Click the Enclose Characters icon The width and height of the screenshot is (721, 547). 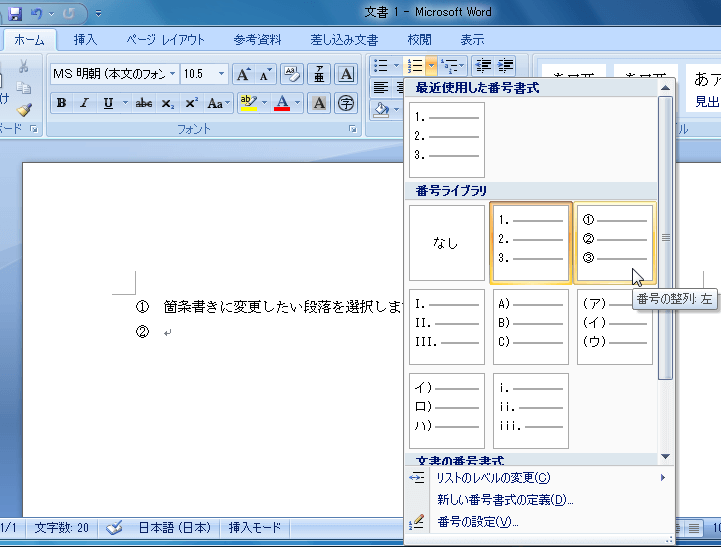pos(346,103)
